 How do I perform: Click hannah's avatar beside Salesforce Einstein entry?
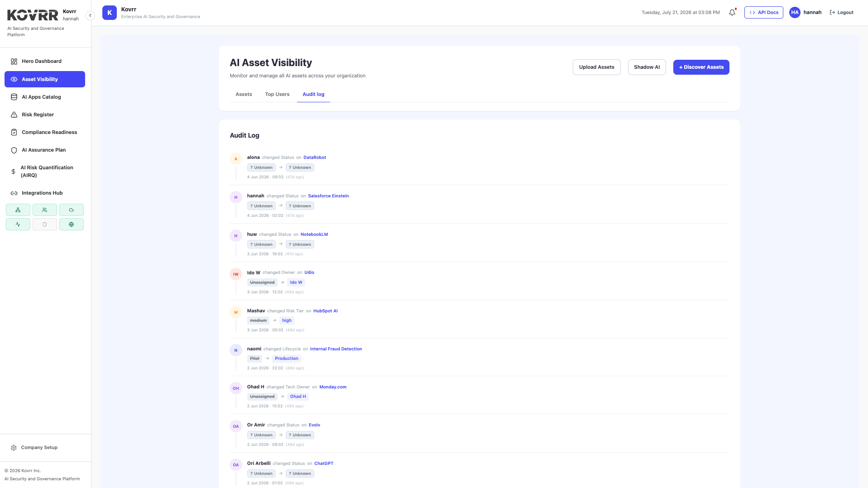click(x=236, y=197)
